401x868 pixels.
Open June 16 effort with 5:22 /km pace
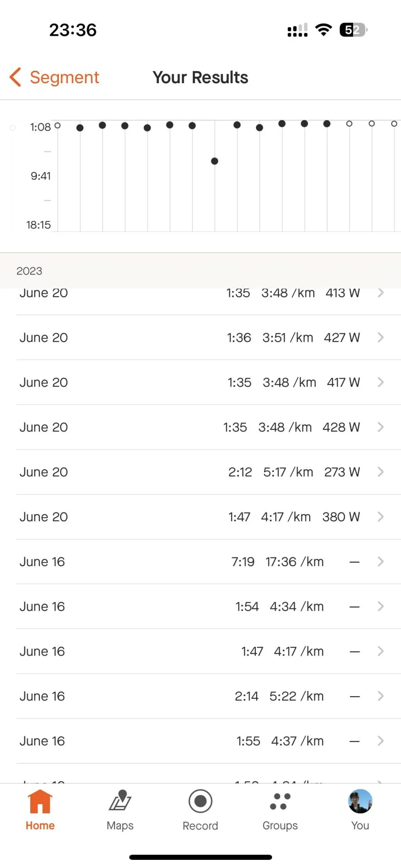(199, 696)
